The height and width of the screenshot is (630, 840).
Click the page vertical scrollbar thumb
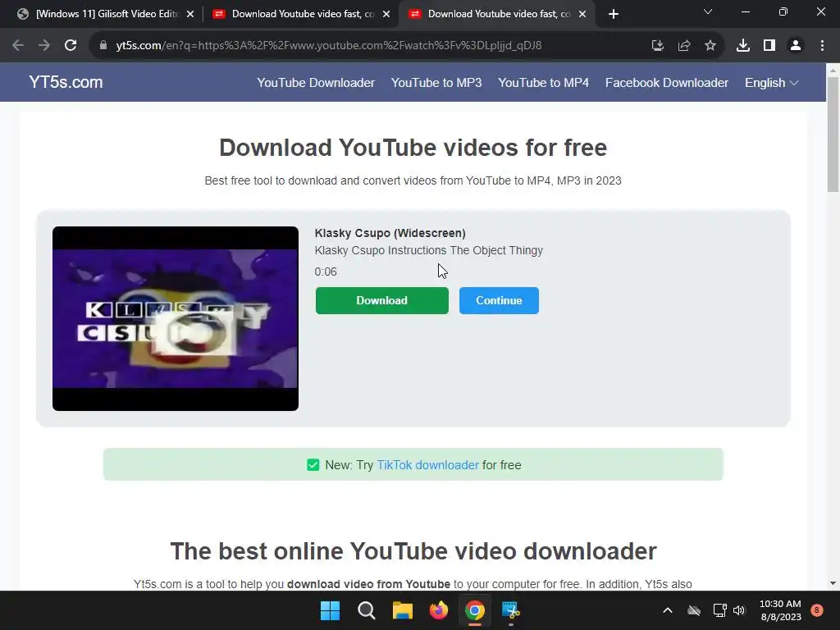[833, 134]
